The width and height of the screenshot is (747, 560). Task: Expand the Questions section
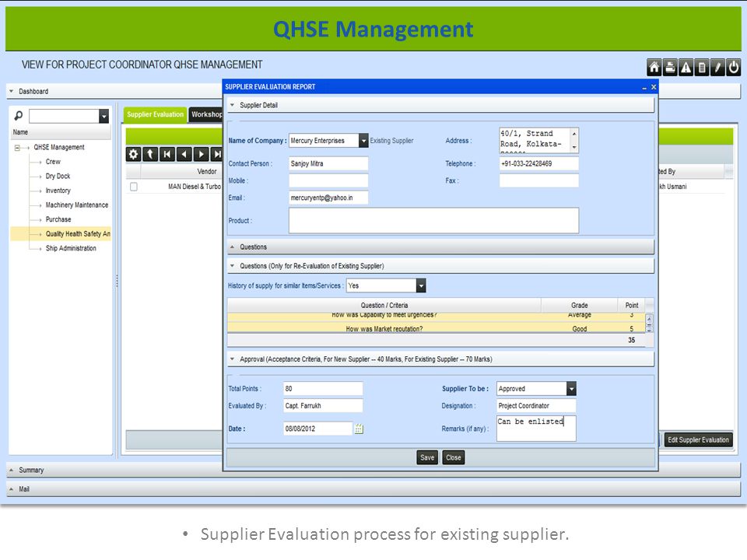coord(233,247)
